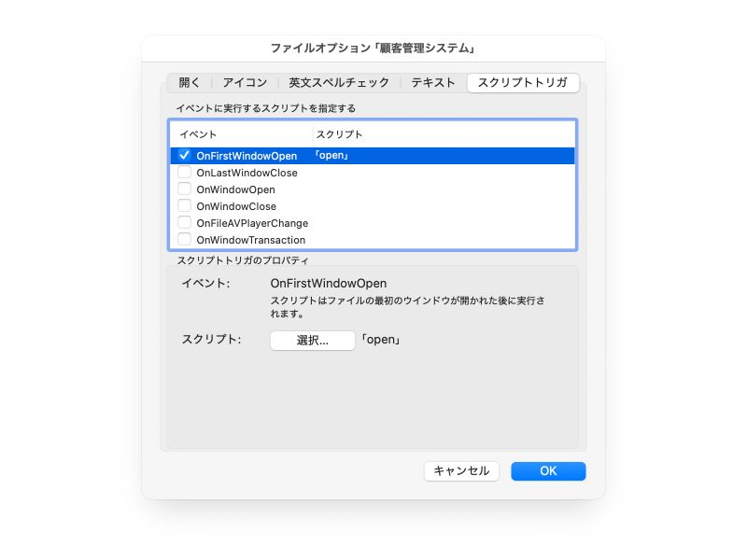The image size is (747, 560).
Task: Enable the OnWindowTransaction checkbox
Action: (184, 240)
